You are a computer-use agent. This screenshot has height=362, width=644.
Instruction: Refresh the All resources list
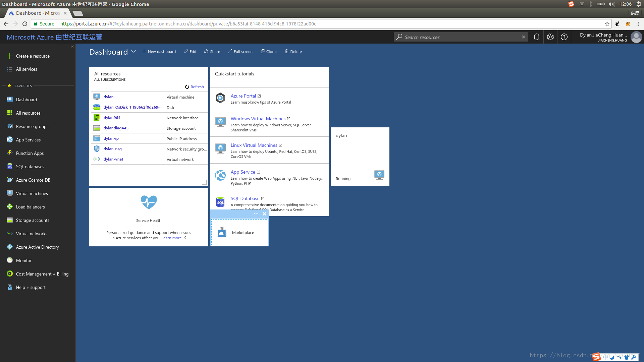pos(195,86)
